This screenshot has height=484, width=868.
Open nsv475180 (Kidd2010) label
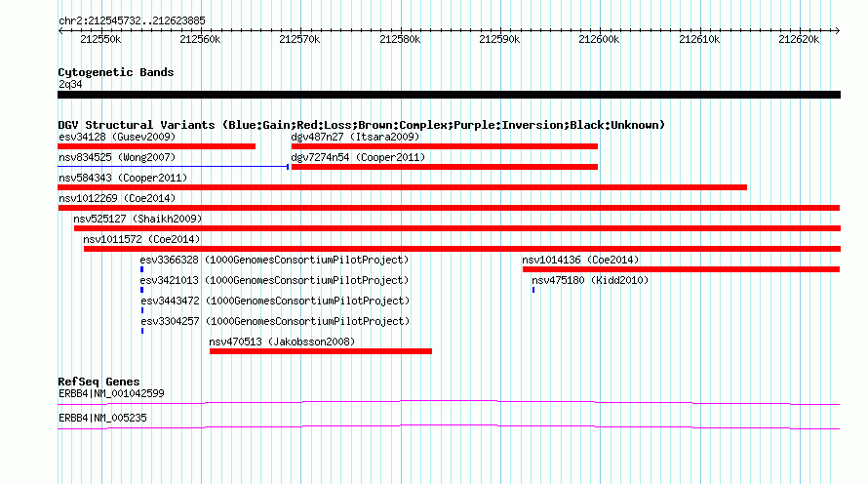tap(590, 280)
